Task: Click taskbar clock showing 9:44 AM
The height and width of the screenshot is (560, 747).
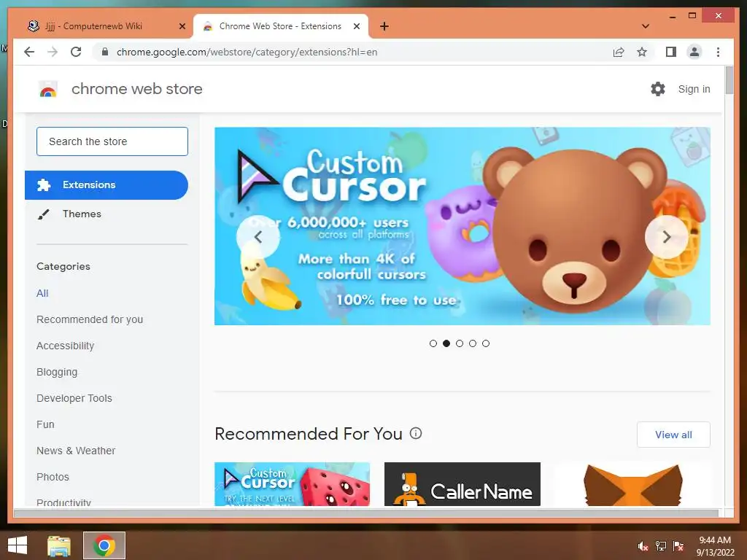Action: 715,545
